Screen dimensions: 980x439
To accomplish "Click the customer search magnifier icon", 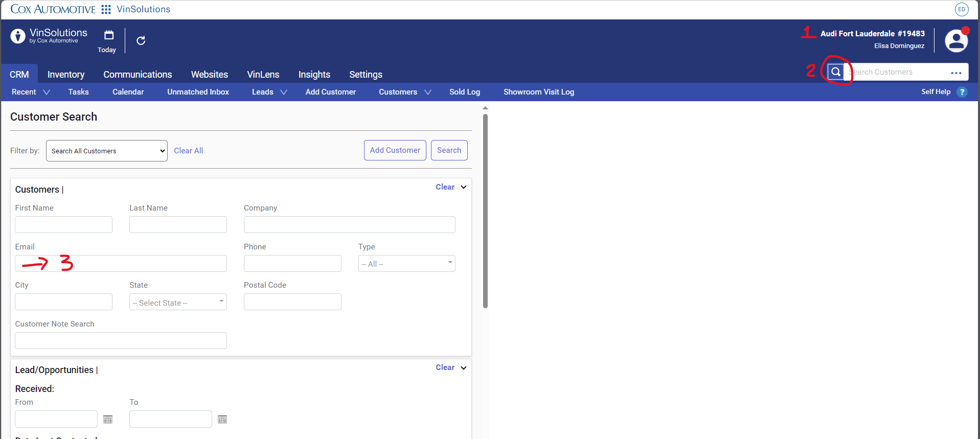I will 836,72.
